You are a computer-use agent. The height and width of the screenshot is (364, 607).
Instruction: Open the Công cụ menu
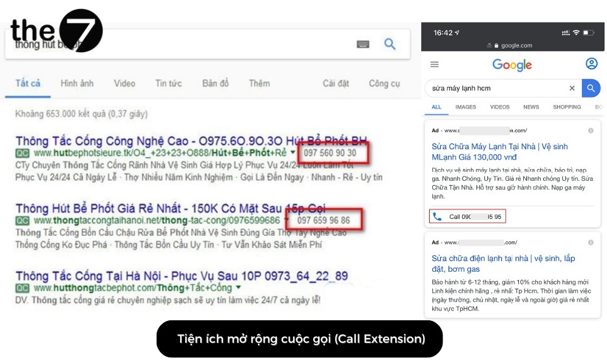(x=384, y=84)
